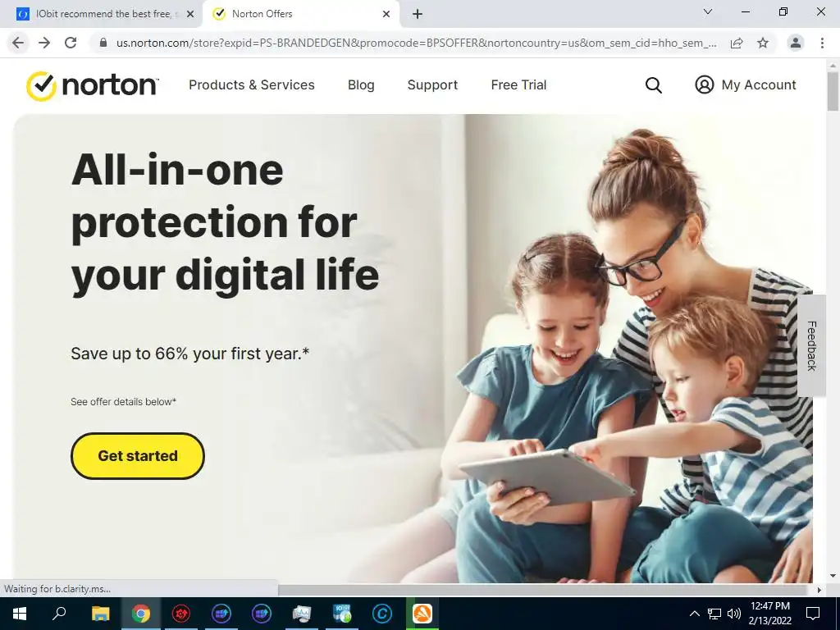Go back with the browser back arrow
840x630 pixels.
coord(18,43)
